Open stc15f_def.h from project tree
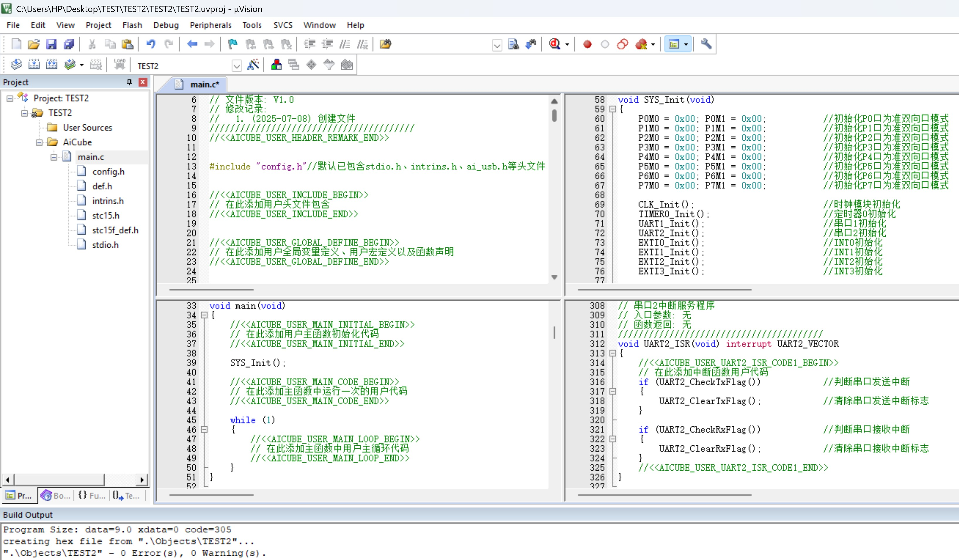959x560 pixels. coord(115,230)
